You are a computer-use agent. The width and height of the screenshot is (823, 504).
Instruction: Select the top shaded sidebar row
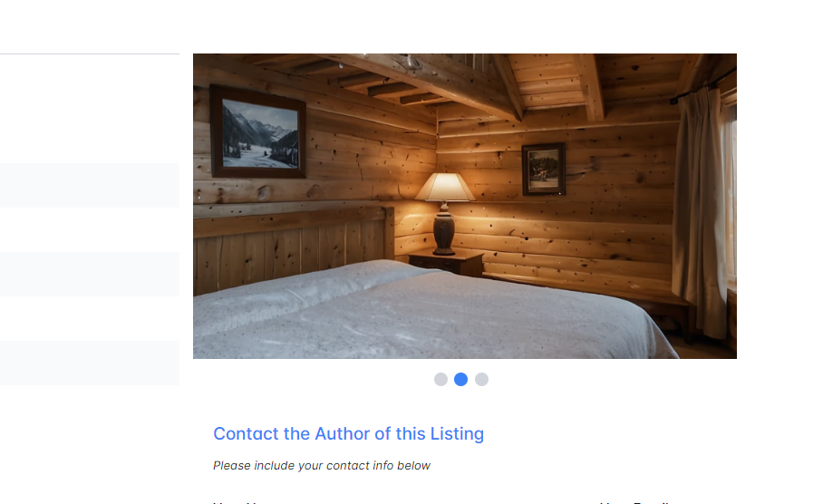90,185
